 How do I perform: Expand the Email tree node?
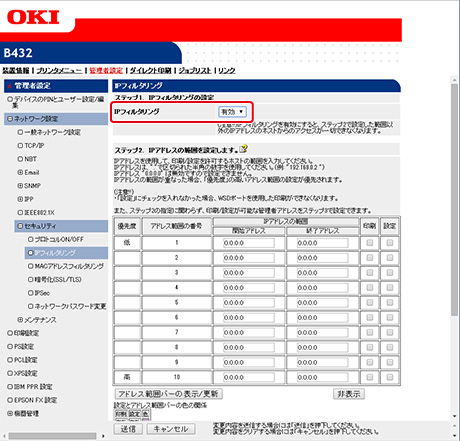(20, 172)
